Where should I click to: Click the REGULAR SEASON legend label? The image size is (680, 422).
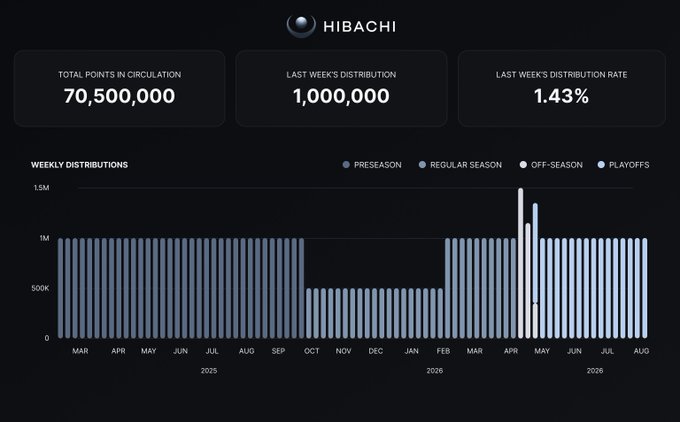[x=466, y=165]
